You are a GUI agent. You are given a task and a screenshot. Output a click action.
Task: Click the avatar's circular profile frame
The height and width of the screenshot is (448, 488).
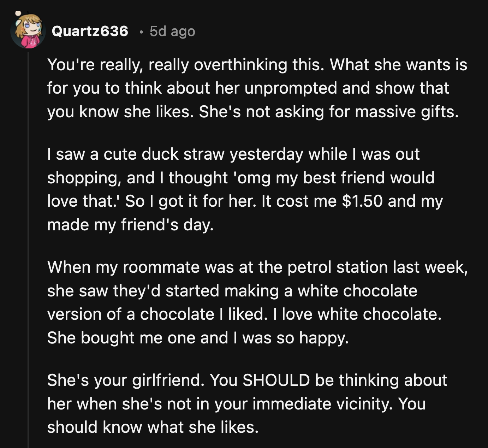tap(28, 32)
